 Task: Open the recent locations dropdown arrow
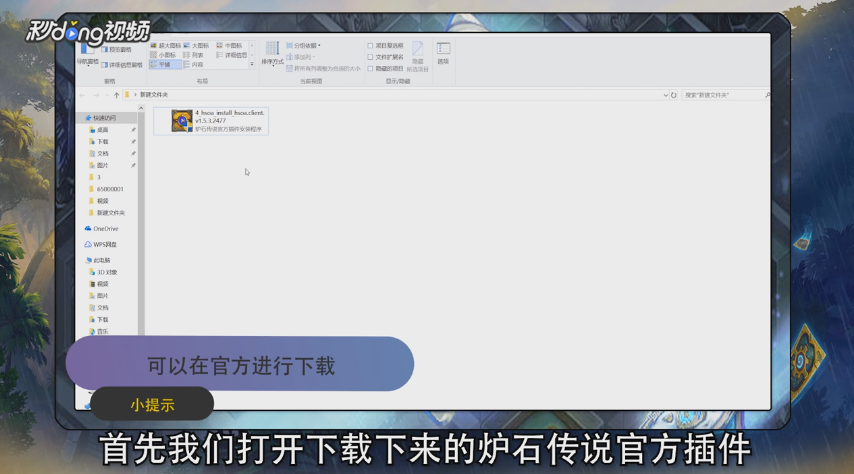click(107, 95)
